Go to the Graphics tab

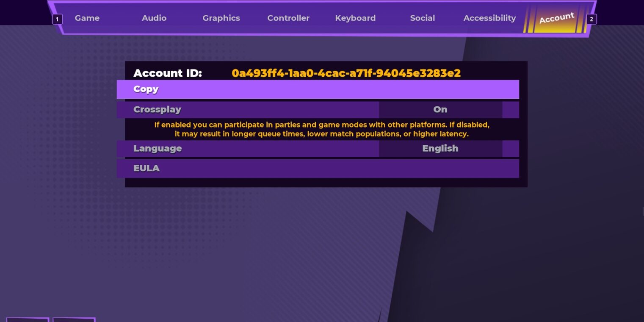[221, 18]
